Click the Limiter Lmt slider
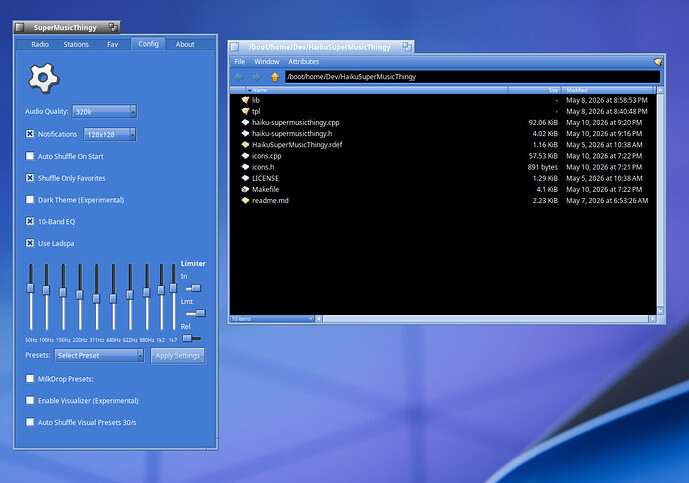 [196, 313]
